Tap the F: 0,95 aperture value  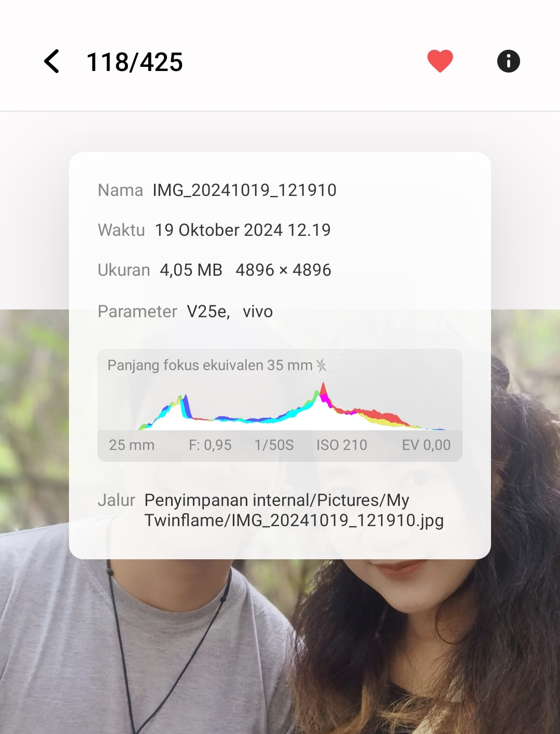tap(210, 445)
